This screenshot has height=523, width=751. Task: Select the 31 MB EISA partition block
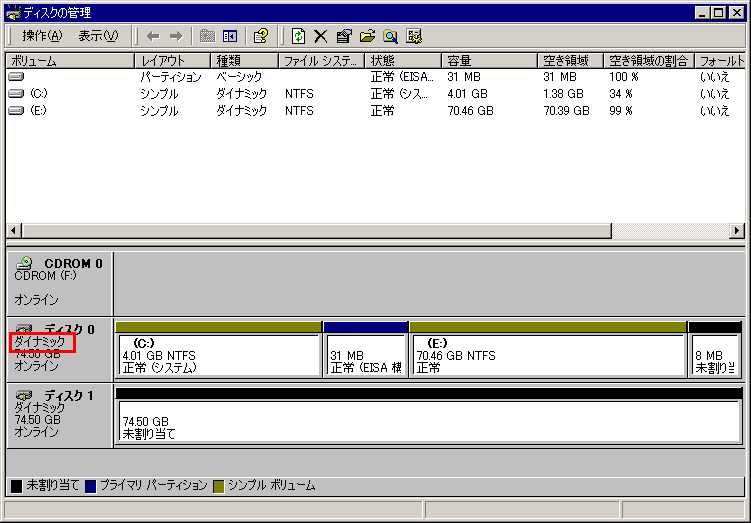(365, 349)
